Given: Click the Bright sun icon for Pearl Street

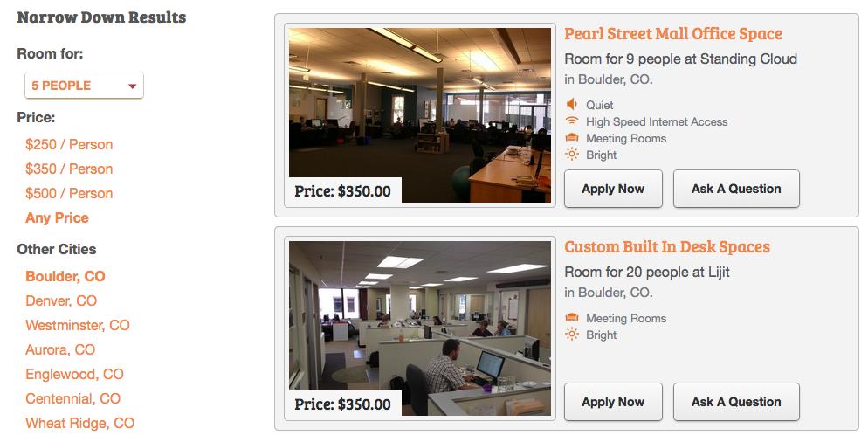Looking at the screenshot, I should 572,155.
